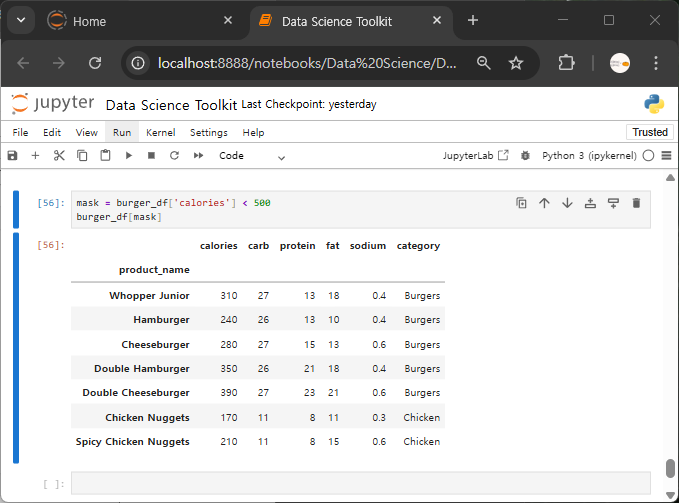Cut the selected cell with scissors icon
Image resolution: width=679 pixels, height=503 pixels.
pos(59,155)
